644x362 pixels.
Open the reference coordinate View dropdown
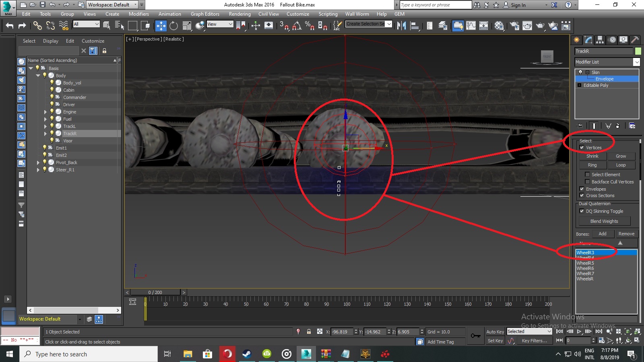point(220,24)
